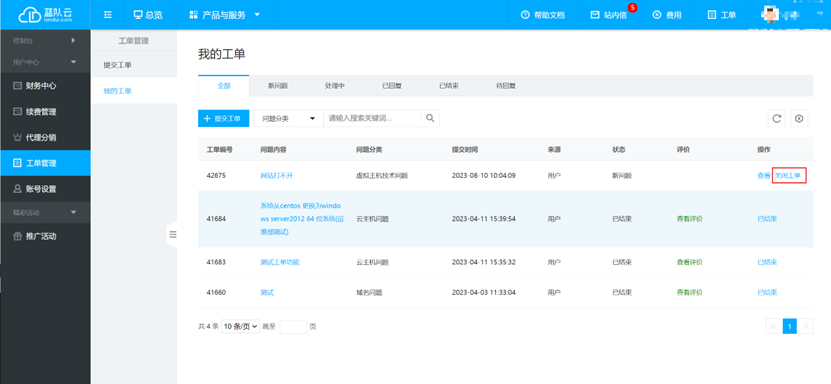Collapse the 用户中心 sidebar section
831x384 pixels.
(x=45, y=62)
